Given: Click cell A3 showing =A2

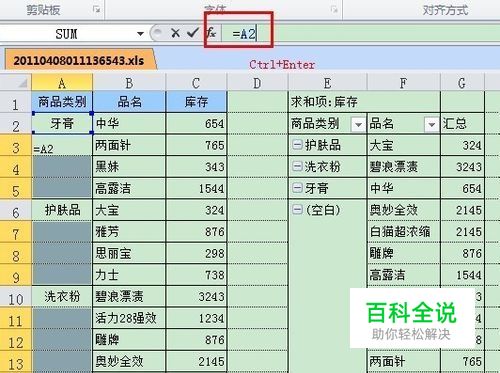Looking at the screenshot, I should pos(62,146).
